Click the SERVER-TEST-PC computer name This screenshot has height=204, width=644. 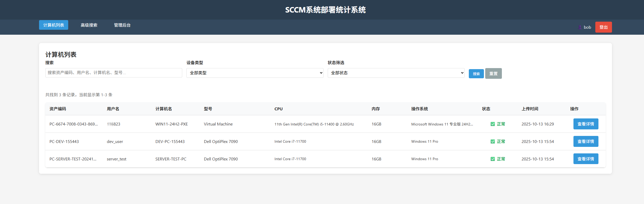point(171,159)
